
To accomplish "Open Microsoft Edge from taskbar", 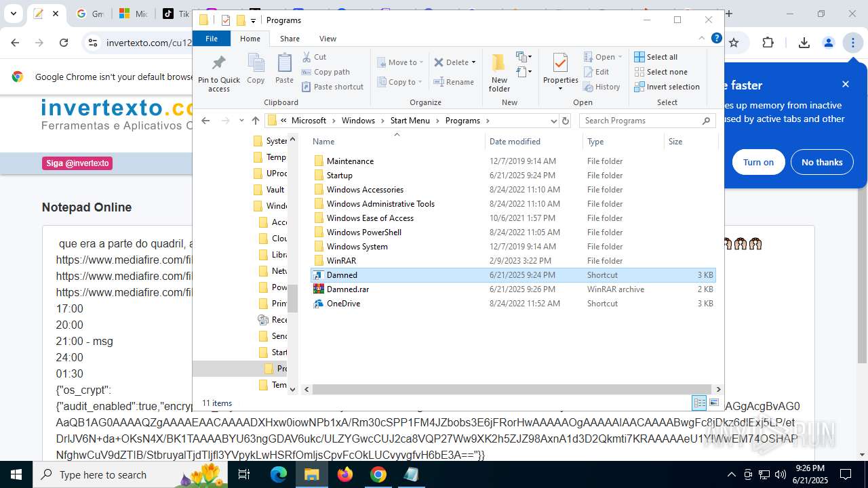I will point(279,474).
